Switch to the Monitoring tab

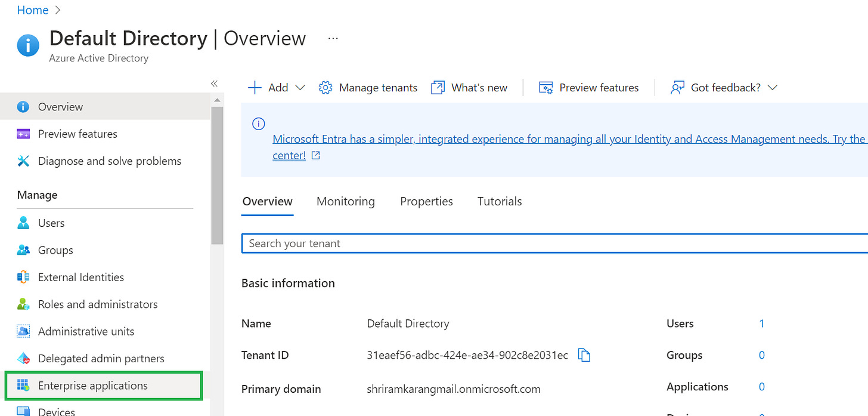click(x=346, y=202)
